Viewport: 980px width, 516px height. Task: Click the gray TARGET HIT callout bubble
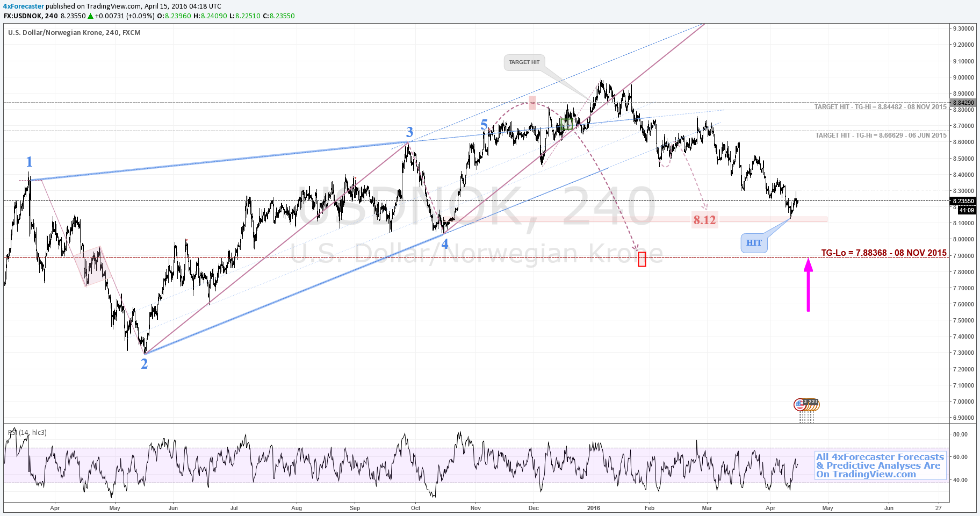click(x=524, y=62)
